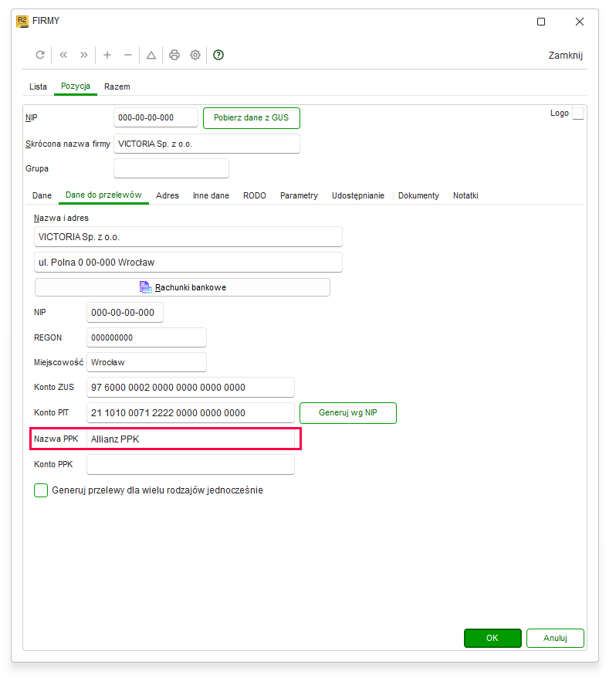Switch to the Udostępnianie sub-tab
Viewport: 616px width, 678px height.
pos(358,195)
